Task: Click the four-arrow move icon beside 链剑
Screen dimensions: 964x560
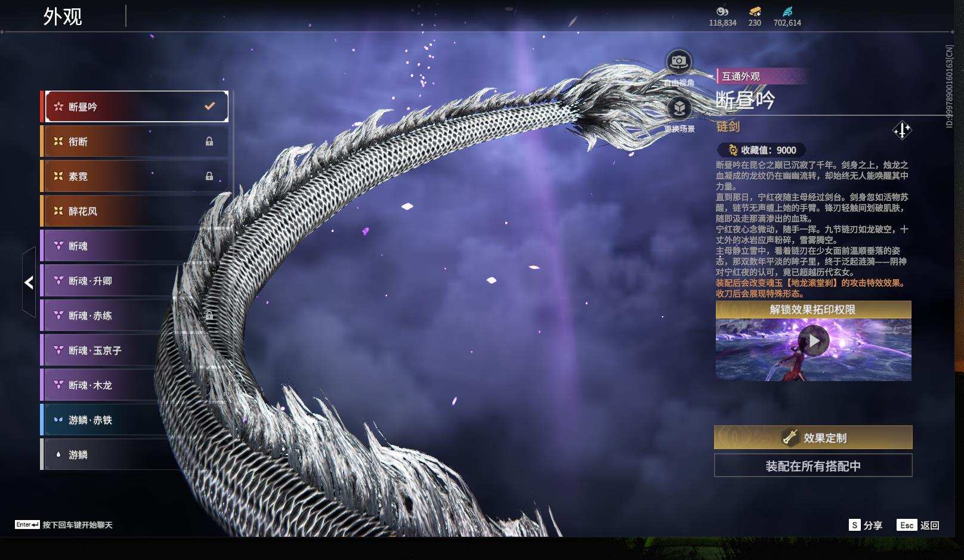Action: (x=902, y=129)
